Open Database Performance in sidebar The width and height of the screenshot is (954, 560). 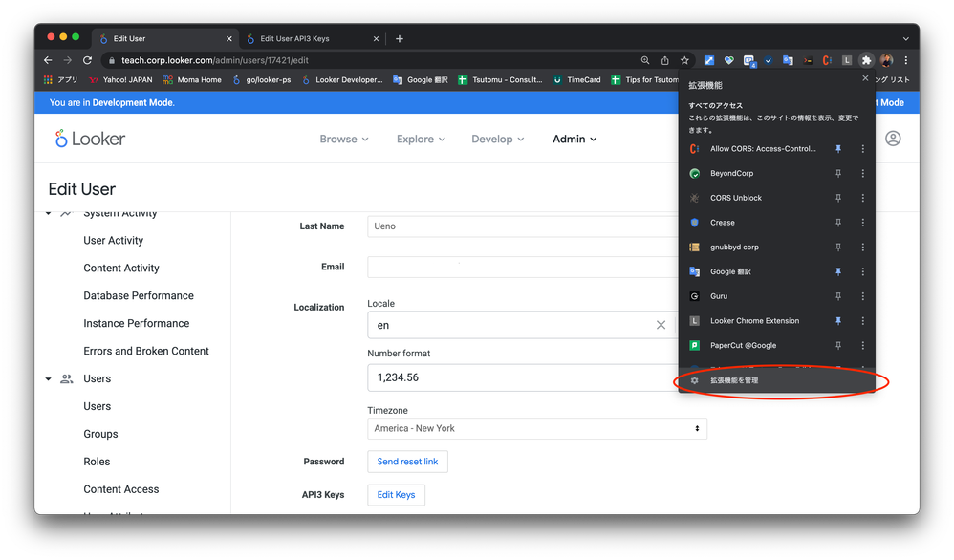(x=139, y=295)
